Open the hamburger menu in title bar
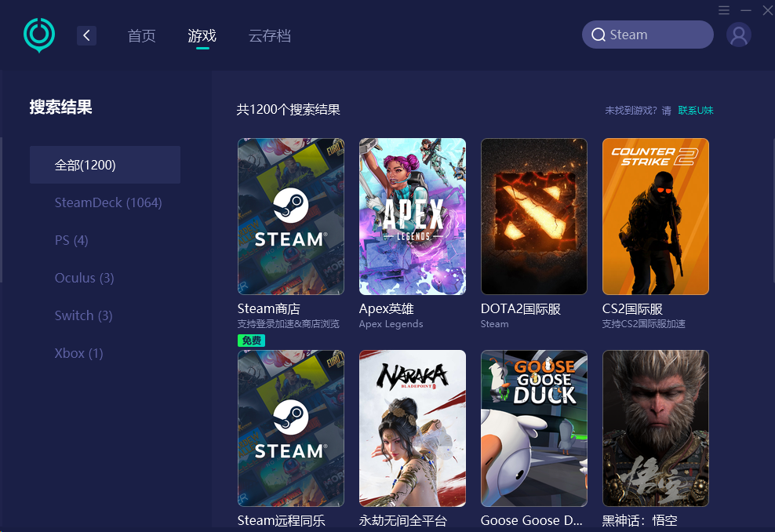Viewport: 775px width, 532px height. click(x=724, y=10)
